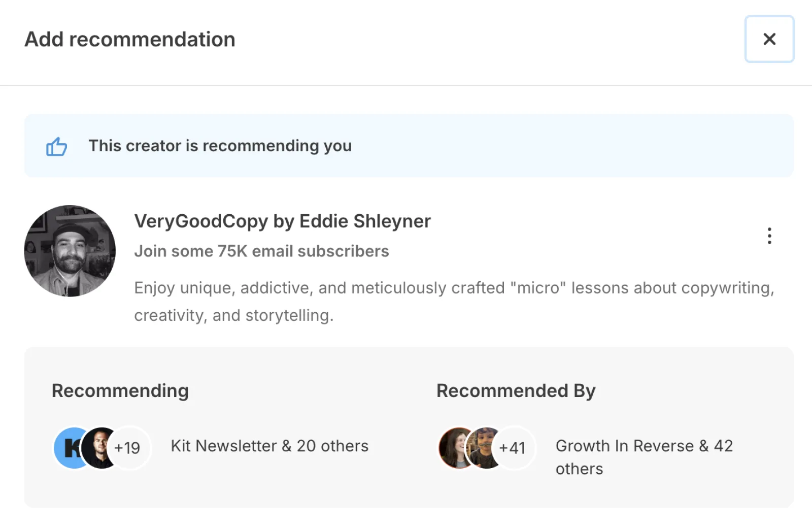Open the VeryGoodCopy by Eddie Shleyner title

(282, 221)
